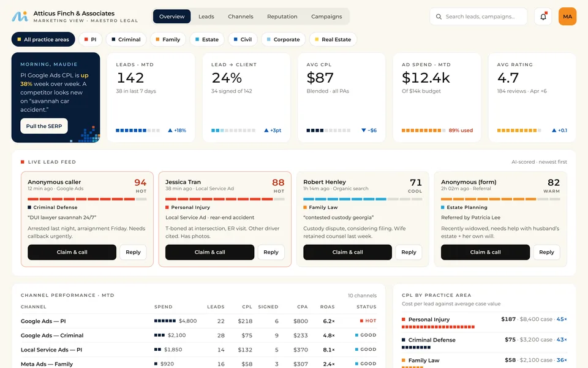This screenshot has height=368, width=588.
Task: Open the notifications bell
Action: coord(543,17)
